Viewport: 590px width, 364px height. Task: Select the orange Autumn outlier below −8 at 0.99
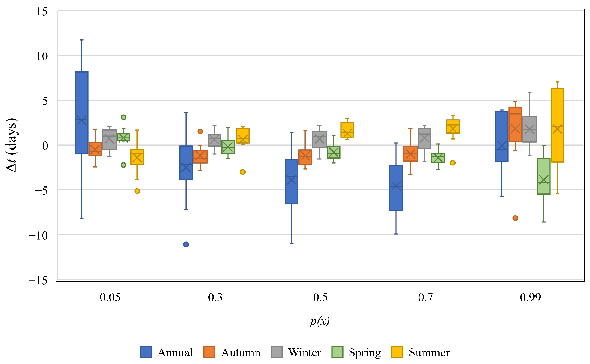tap(515, 218)
